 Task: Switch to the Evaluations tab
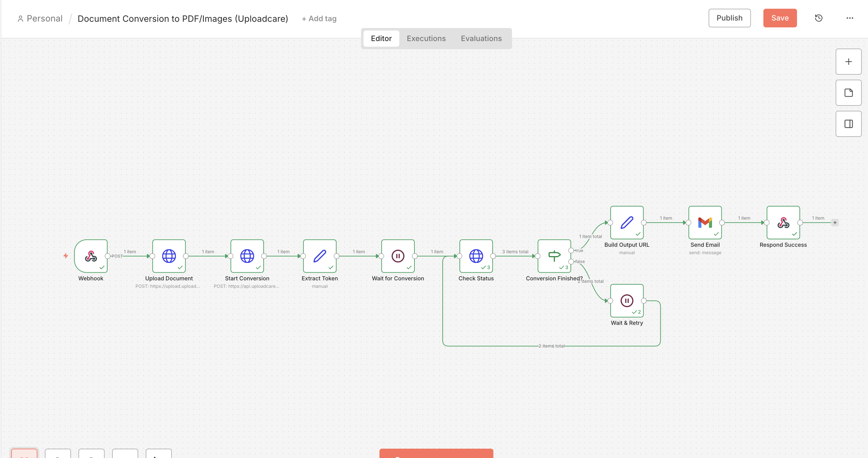(x=481, y=38)
